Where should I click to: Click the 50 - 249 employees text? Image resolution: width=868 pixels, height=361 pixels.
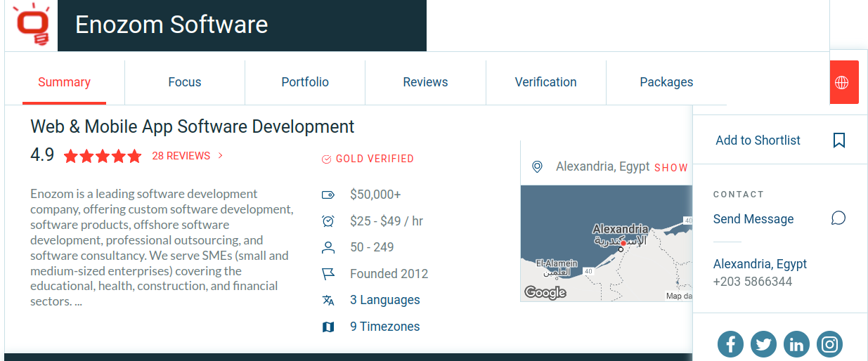[372, 247]
